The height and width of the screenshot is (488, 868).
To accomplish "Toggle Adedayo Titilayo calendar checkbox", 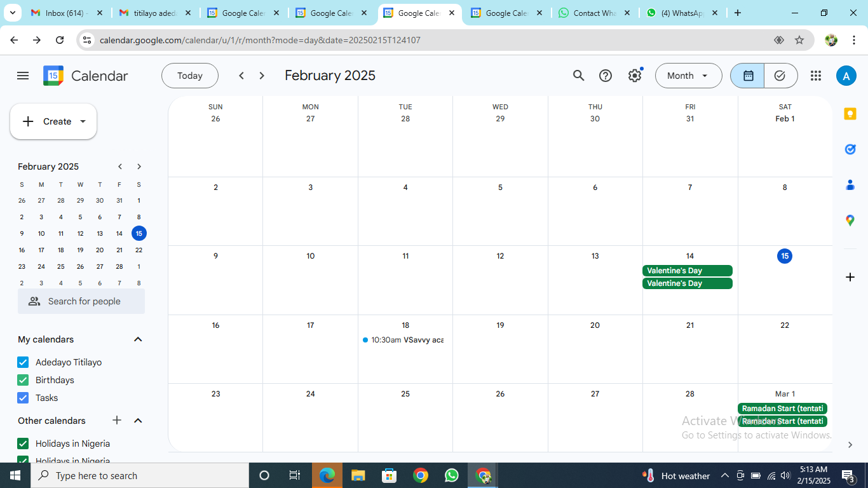I will click(x=23, y=362).
